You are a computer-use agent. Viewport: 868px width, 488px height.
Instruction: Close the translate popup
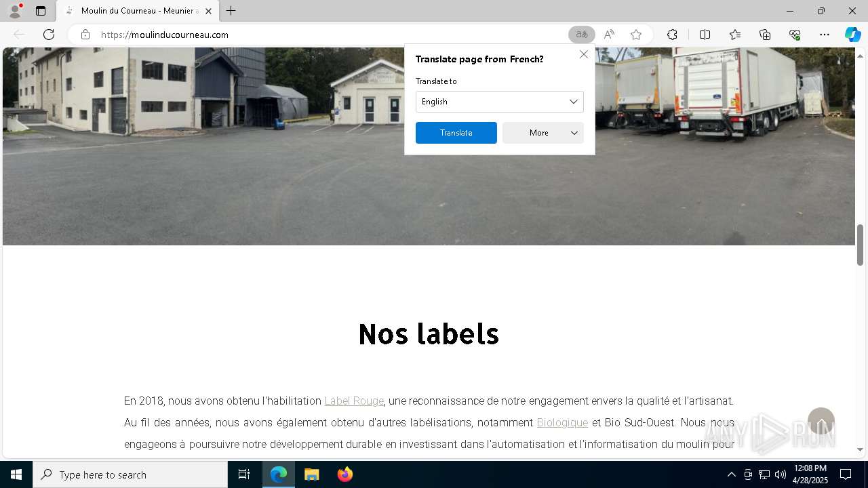(x=584, y=54)
